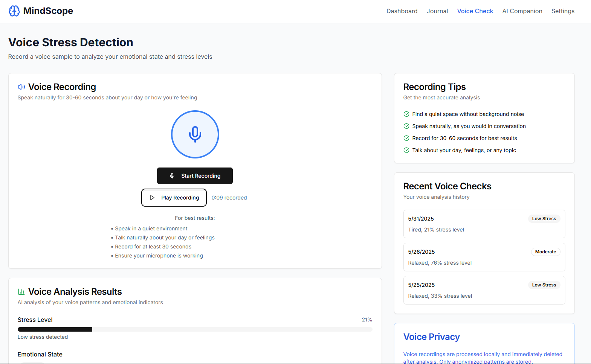The image size is (591, 364).
Task: Open the AI Companion page
Action: (522, 11)
